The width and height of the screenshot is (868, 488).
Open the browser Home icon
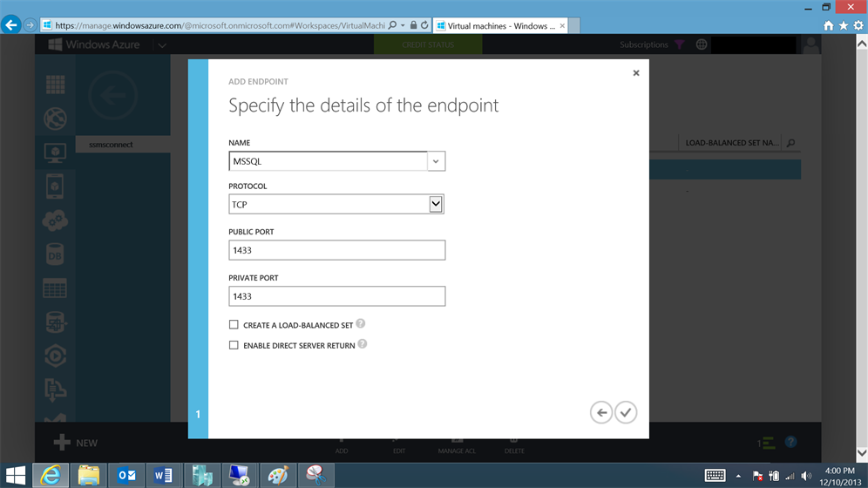[x=829, y=25]
